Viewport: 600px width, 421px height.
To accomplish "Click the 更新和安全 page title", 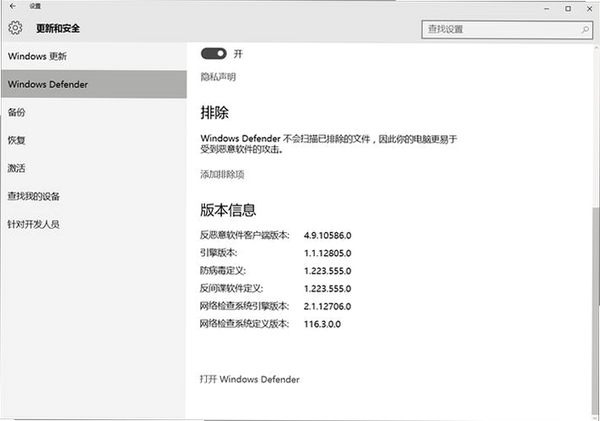I will (58, 28).
